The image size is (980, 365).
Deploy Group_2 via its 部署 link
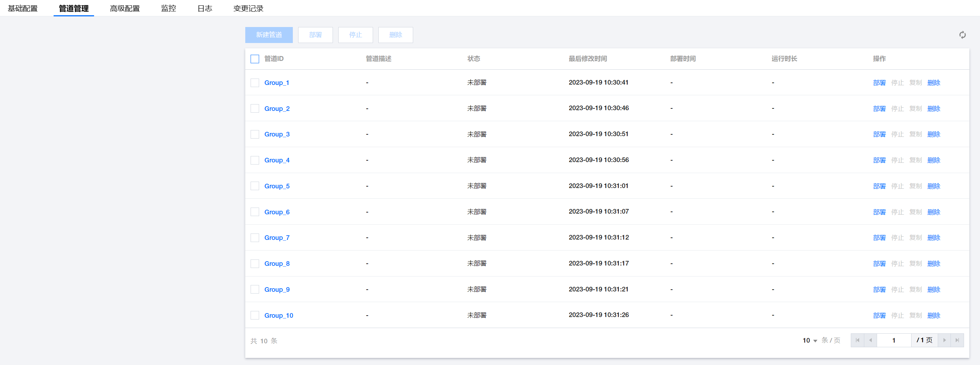pyautogui.click(x=879, y=109)
